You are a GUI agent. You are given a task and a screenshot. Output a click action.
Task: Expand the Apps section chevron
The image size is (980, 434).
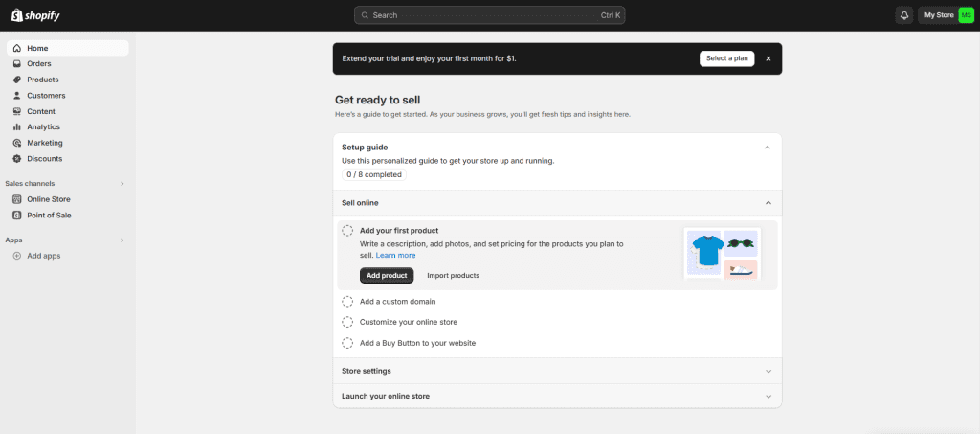122,240
